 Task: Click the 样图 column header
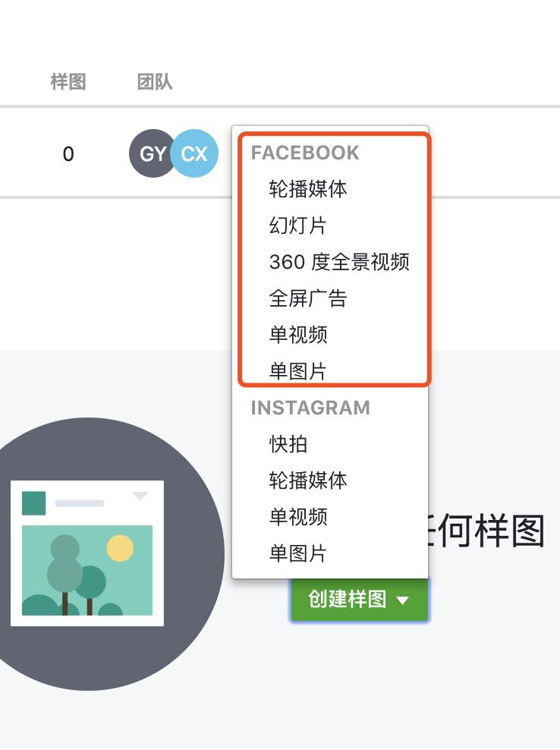coord(67,82)
